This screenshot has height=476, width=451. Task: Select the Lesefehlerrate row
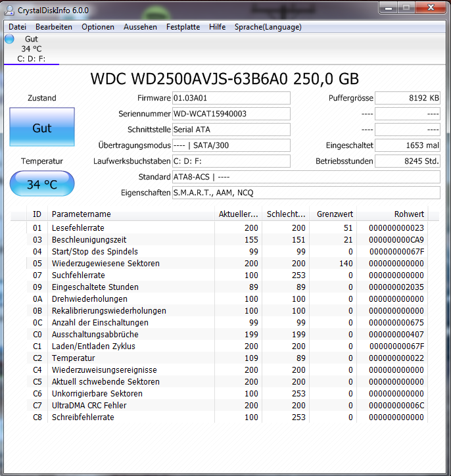point(227,227)
